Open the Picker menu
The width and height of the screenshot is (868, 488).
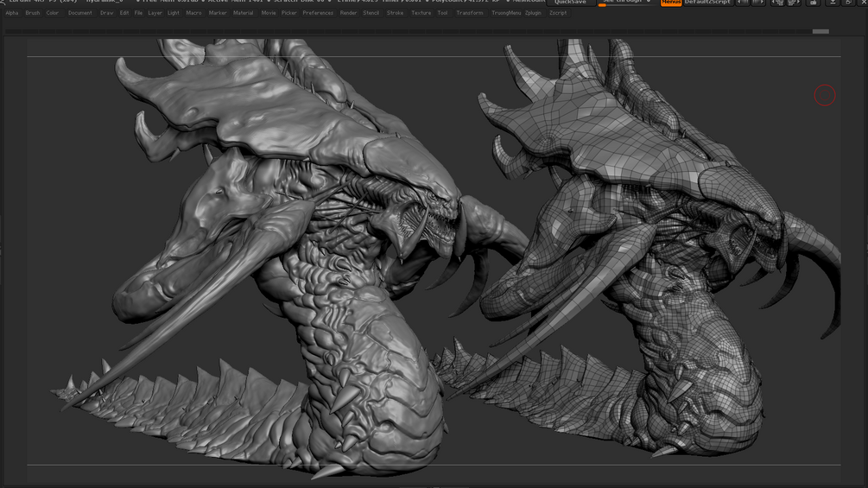point(289,13)
